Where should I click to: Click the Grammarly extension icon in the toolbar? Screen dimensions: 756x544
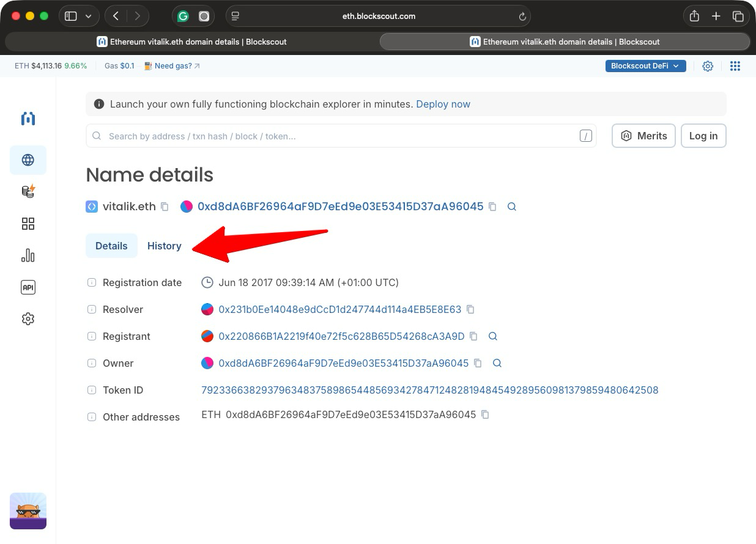pos(183,16)
